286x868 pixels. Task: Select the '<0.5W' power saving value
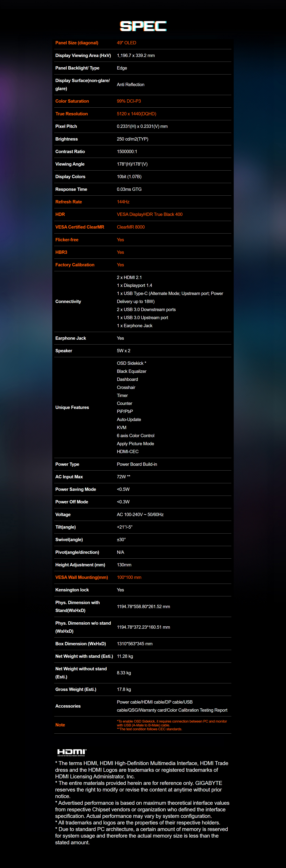pyautogui.click(x=123, y=489)
